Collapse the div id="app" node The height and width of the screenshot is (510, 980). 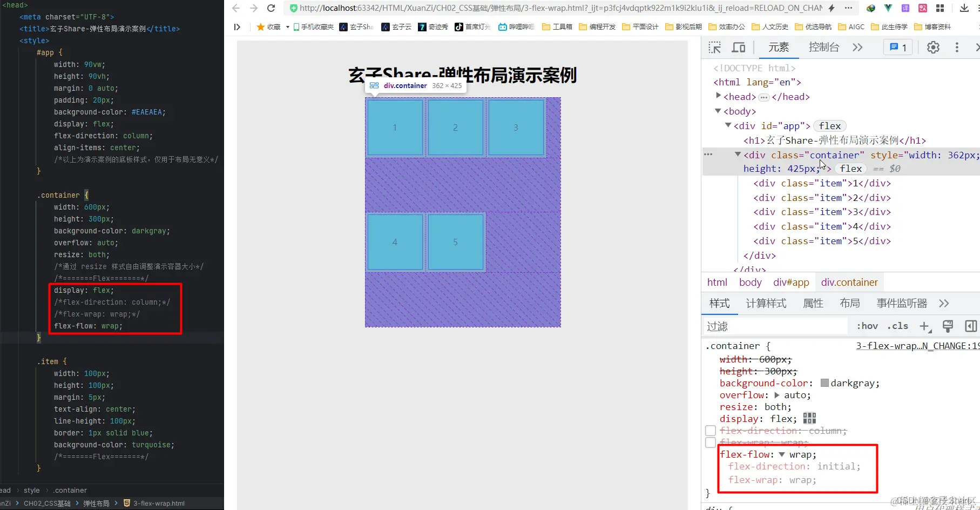coord(728,125)
